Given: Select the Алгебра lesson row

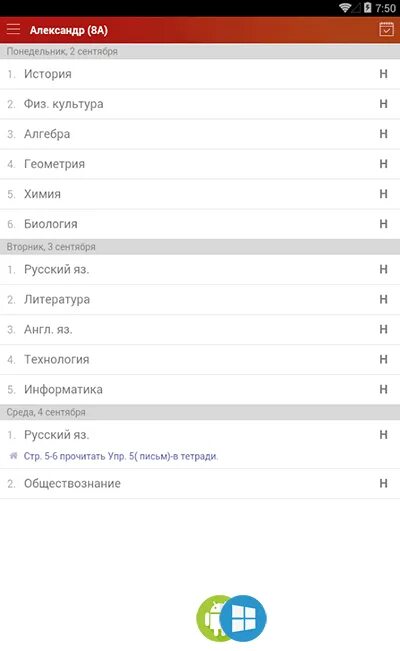Looking at the screenshot, I should pos(200,134).
